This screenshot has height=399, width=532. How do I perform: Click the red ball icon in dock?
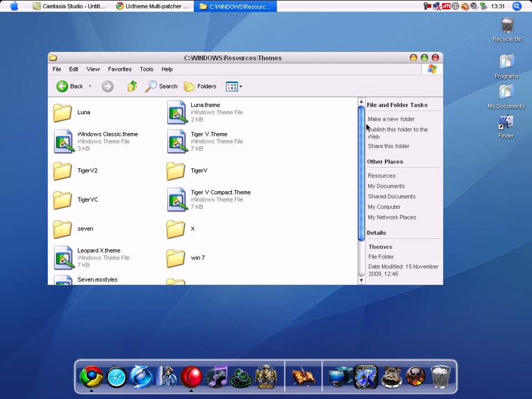point(191,377)
